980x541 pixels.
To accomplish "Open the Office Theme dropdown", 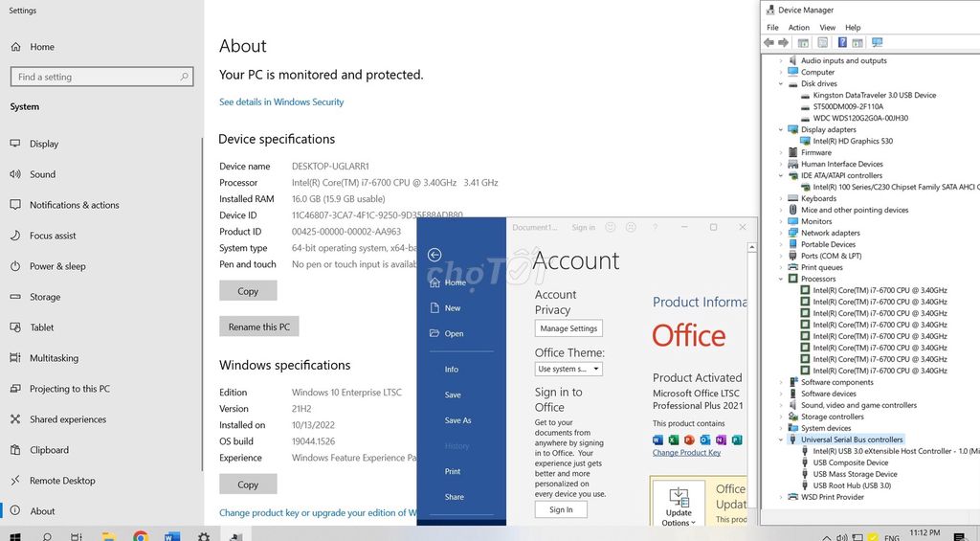I will tap(568, 369).
